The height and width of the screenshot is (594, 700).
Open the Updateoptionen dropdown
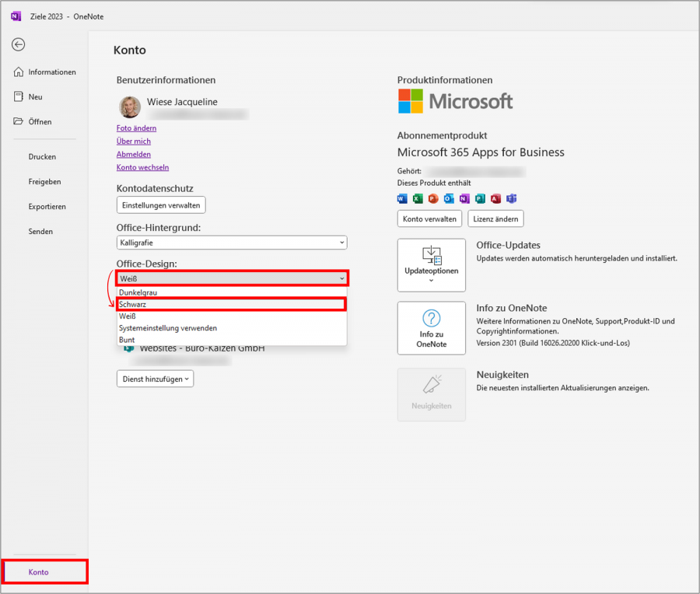(x=432, y=265)
